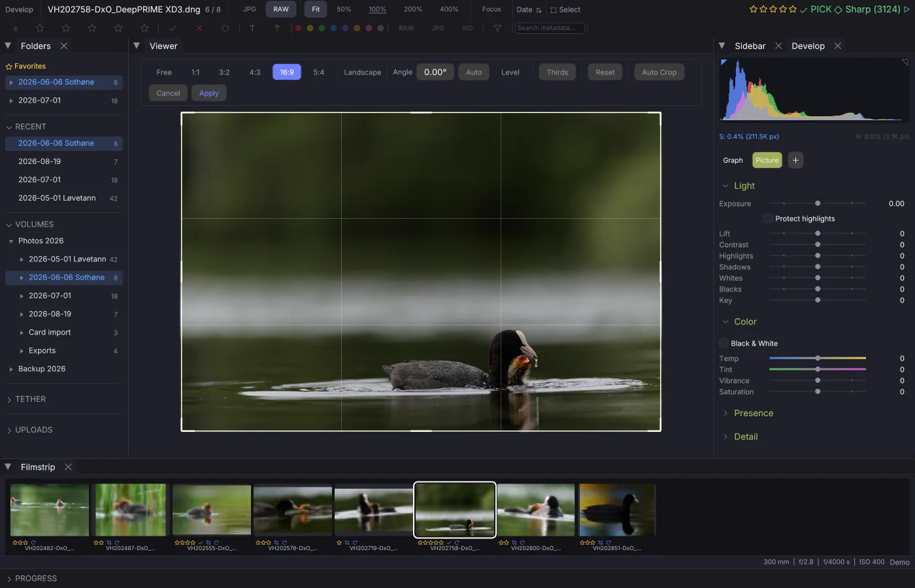
Task: Filter by the red color label dot
Action: point(298,28)
